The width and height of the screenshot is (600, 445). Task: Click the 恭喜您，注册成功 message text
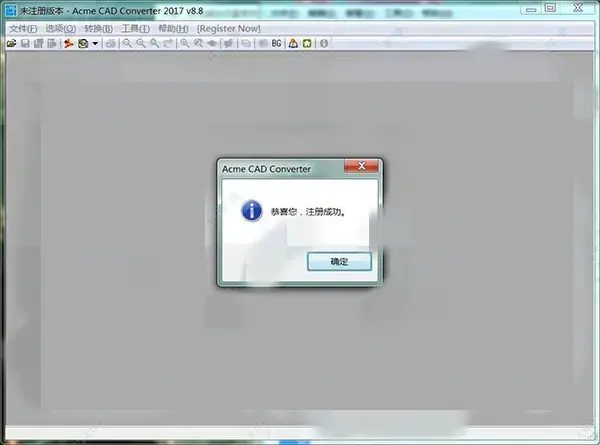coord(308,212)
